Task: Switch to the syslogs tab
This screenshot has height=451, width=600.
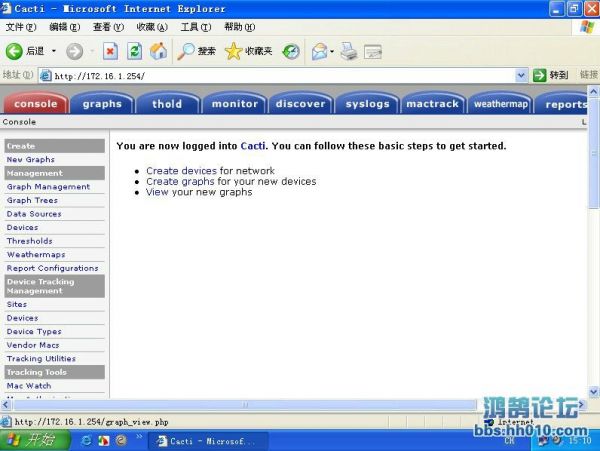Action: point(367,104)
